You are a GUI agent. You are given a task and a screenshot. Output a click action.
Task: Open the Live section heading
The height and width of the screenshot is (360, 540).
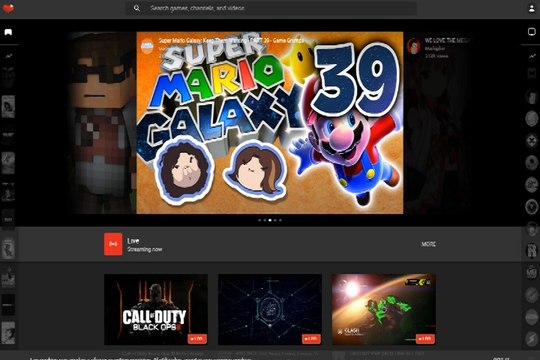pos(133,241)
